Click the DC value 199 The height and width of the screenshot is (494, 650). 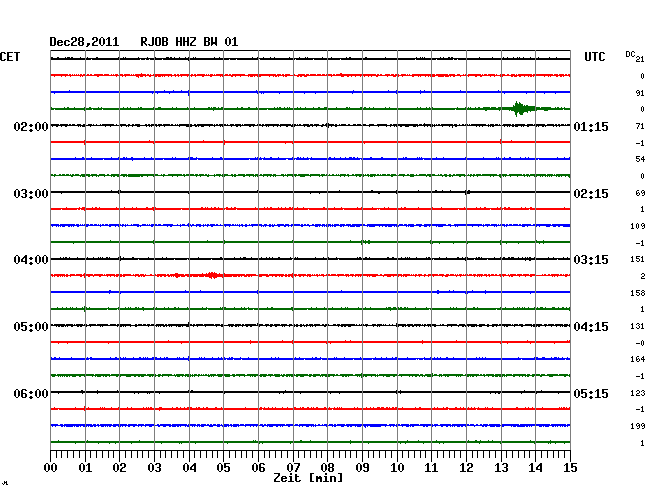coord(638,426)
